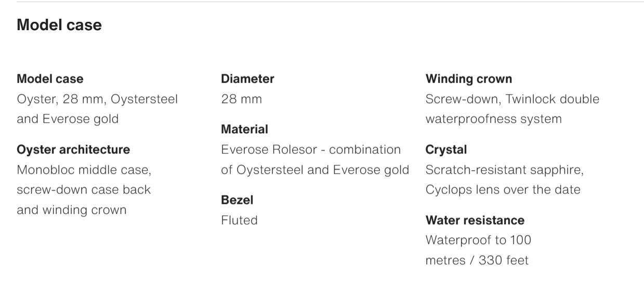Click the 'Fluted' bezel value

click(x=239, y=220)
